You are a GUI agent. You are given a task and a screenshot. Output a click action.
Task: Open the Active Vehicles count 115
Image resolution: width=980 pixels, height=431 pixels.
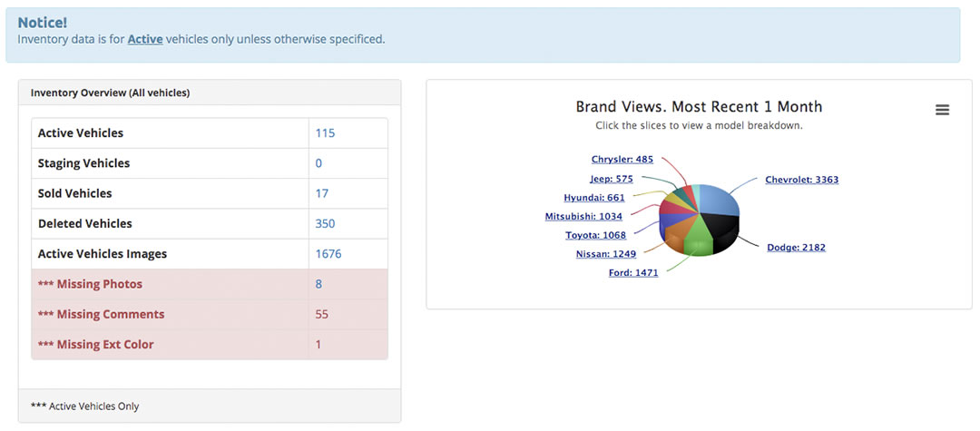[325, 133]
